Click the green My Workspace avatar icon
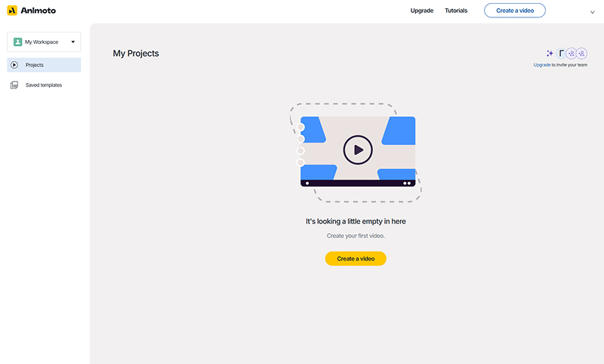Screen dimensions: 604x364 (x=17, y=42)
